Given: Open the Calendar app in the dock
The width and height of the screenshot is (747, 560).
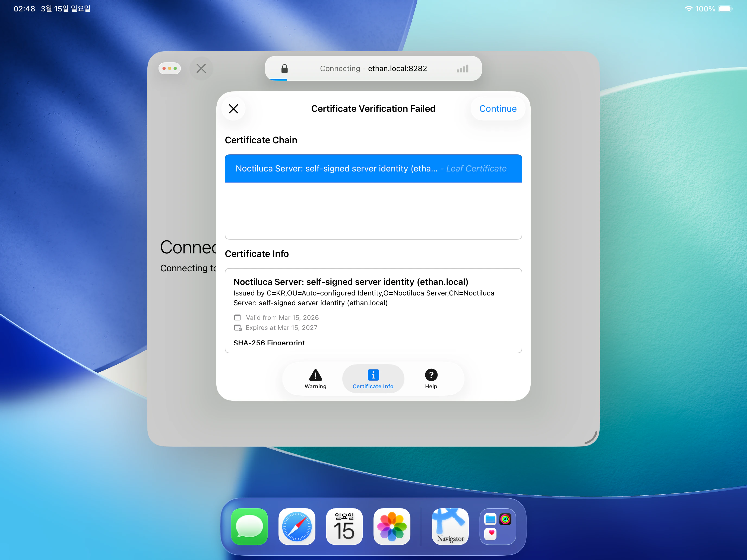Looking at the screenshot, I should click(344, 526).
